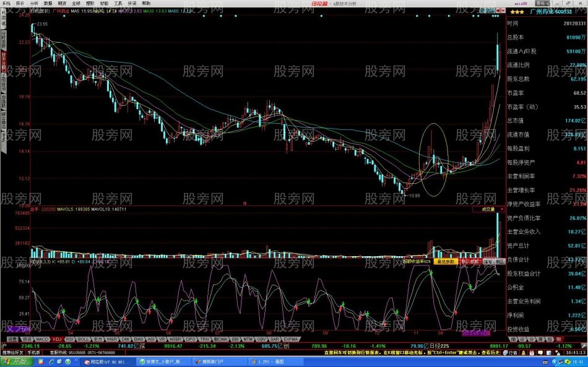
Task: Click the chat bubble icon in status bar
Action: click(x=540, y=353)
